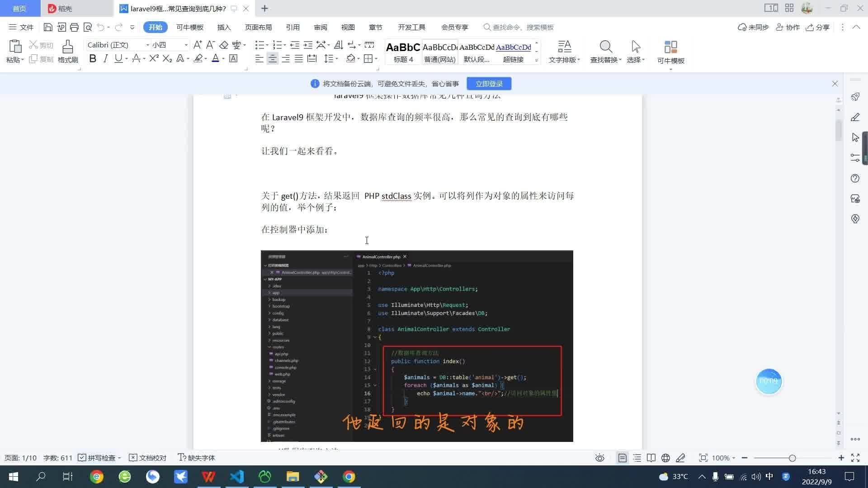Click the save icon in quick toolbar
This screenshot has width=868, height=488.
tap(48, 27)
